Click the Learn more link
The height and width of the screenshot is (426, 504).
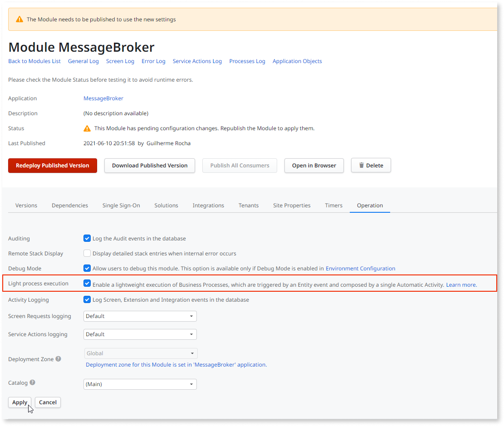pyautogui.click(x=460, y=284)
